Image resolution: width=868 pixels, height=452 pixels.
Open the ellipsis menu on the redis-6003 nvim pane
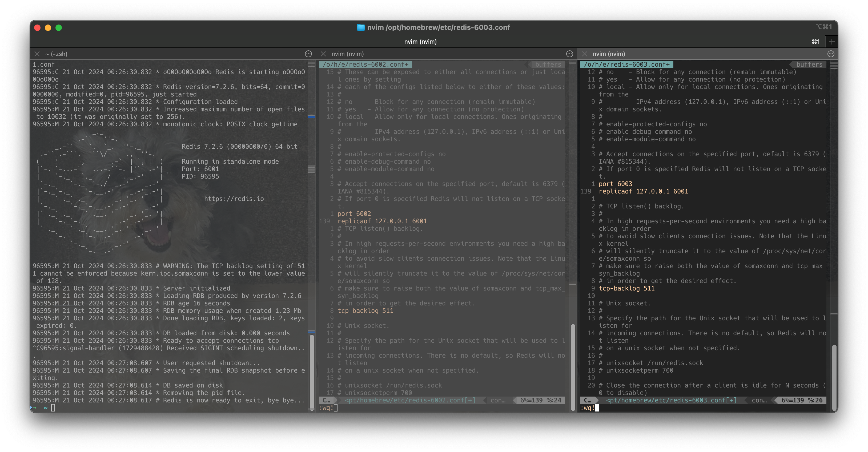coord(831,54)
